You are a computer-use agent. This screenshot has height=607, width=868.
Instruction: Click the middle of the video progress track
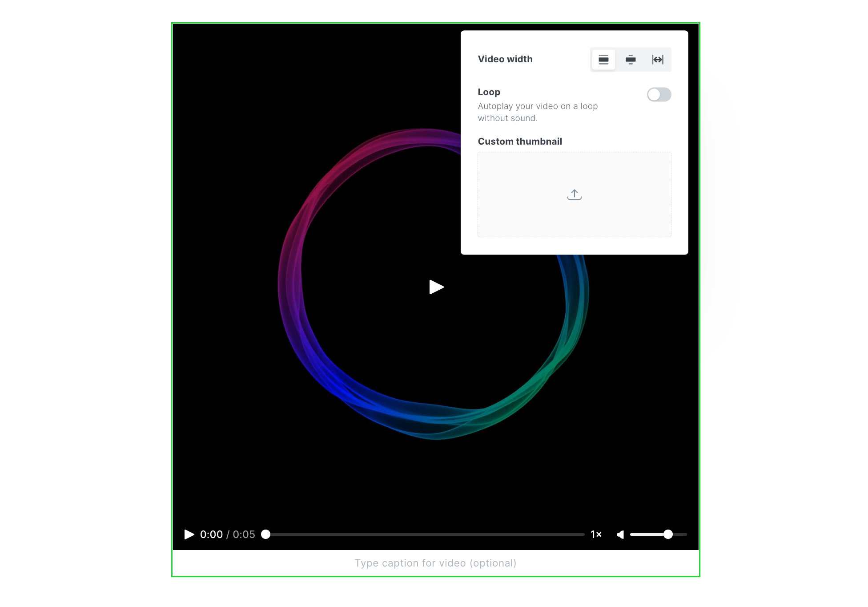coord(425,534)
